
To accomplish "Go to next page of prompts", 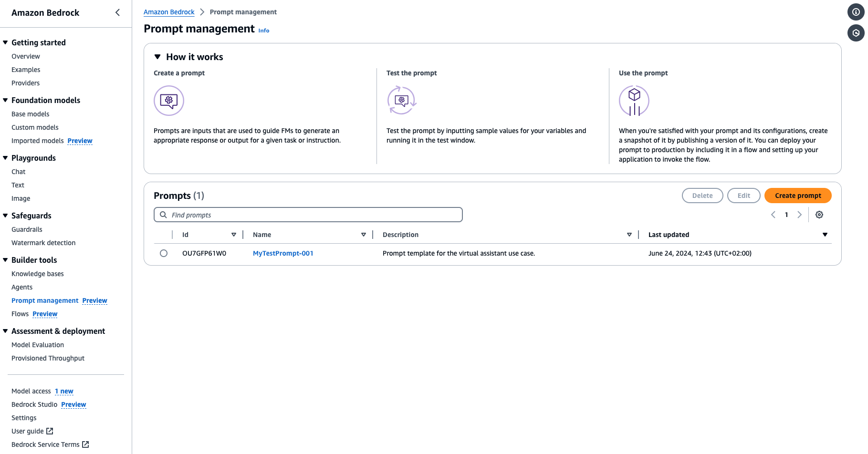I will point(800,215).
